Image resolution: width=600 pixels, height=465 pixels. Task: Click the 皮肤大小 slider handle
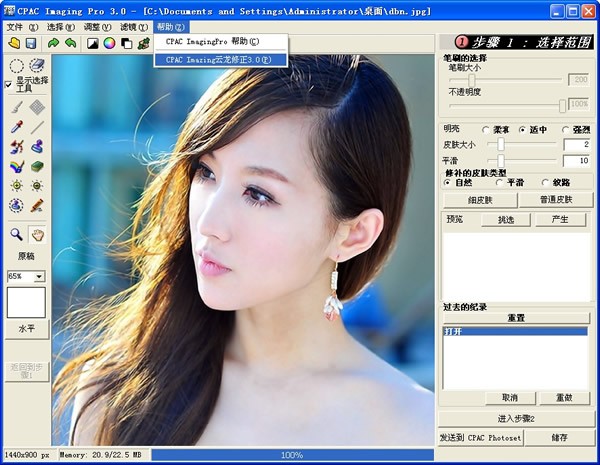click(x=501, y=144)
